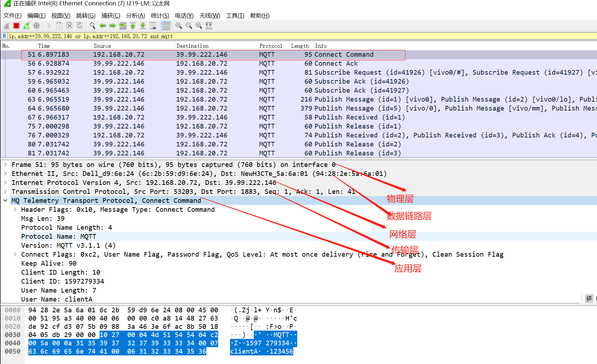Click the display filter bookmark icon

[x=4, y=36]
